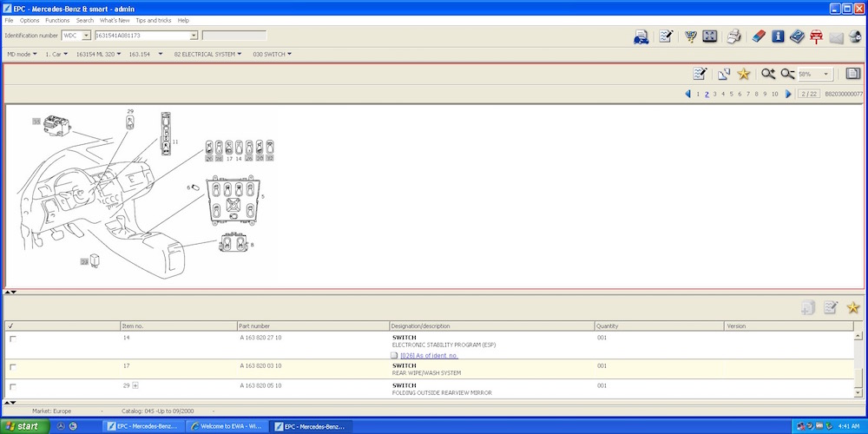Click the printer icon
This screenshot has height=434, width=868.
coord(734,36)
